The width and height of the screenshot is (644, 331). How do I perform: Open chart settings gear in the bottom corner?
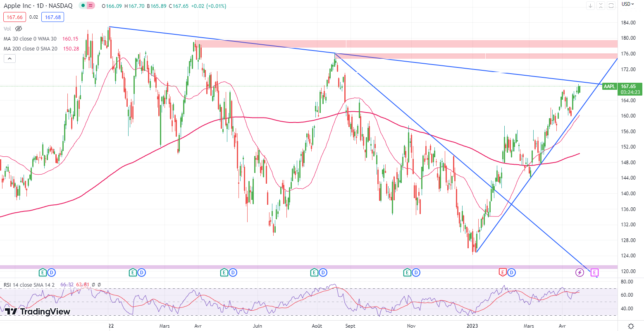pos(631,326)
